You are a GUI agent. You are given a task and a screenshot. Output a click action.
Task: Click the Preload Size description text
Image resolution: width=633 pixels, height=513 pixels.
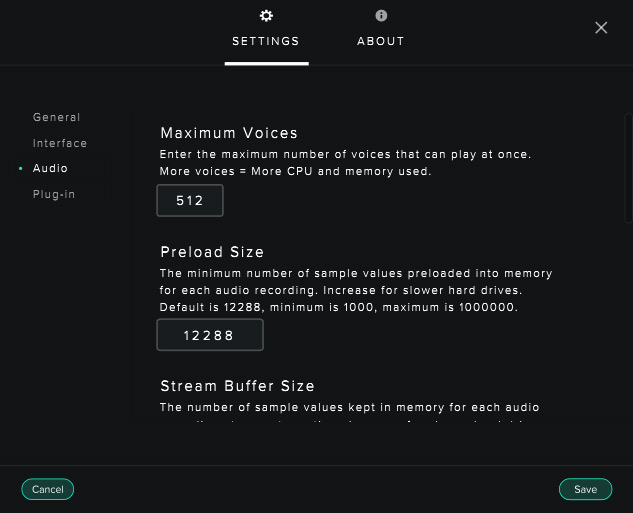click(x=356, y=290)
